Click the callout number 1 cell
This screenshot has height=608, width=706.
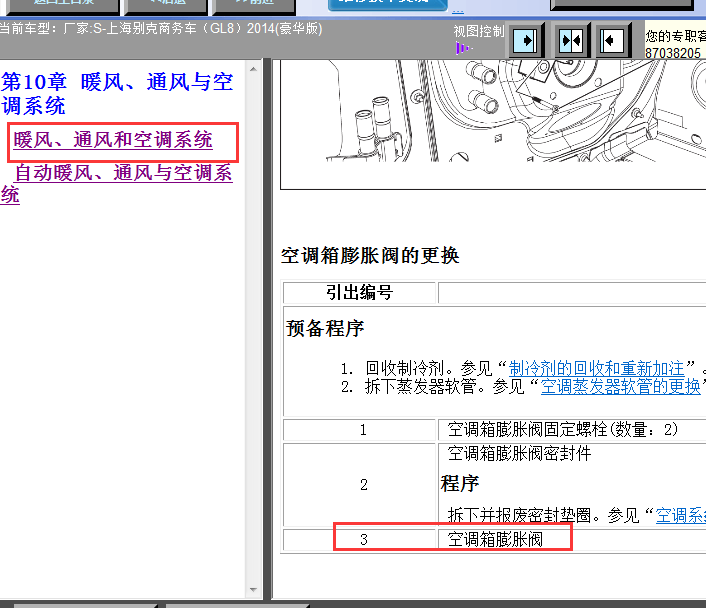[360, 430]
